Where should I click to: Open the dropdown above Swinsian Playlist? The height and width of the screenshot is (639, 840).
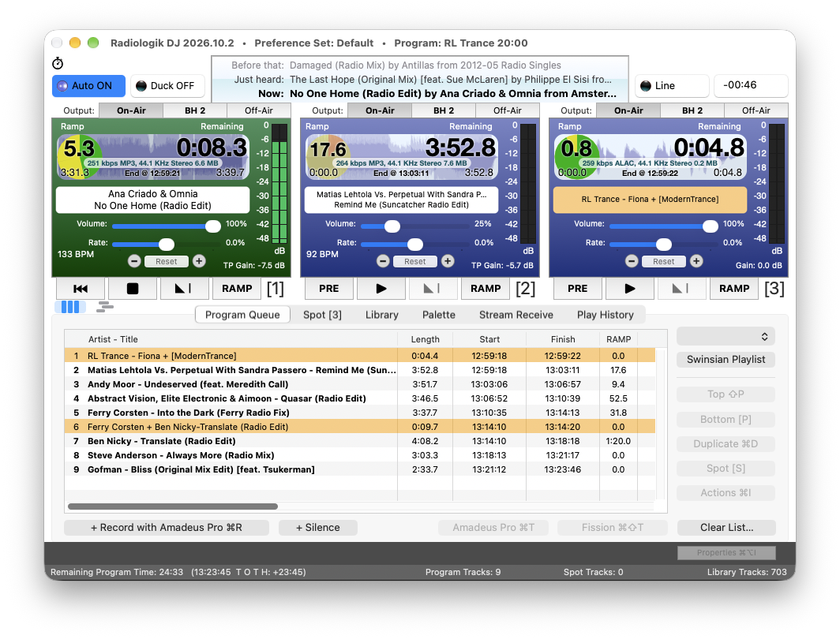(x=726, y=337)
